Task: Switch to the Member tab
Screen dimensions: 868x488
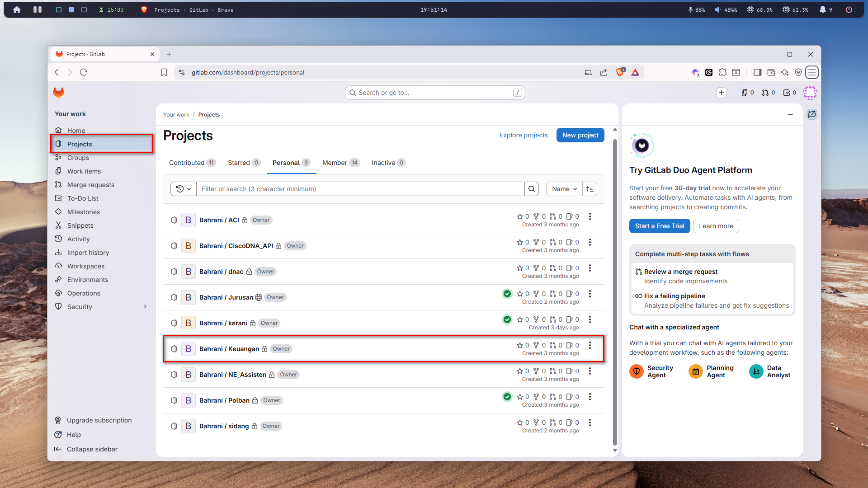Action: (x=341, y=163)
